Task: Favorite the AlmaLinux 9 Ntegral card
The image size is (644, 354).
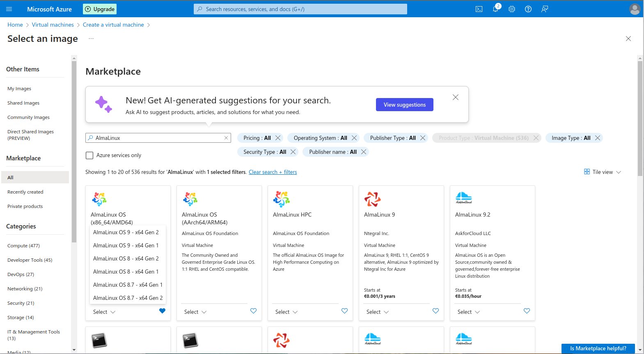Action: pyautogui.click(x=436, y=311)
